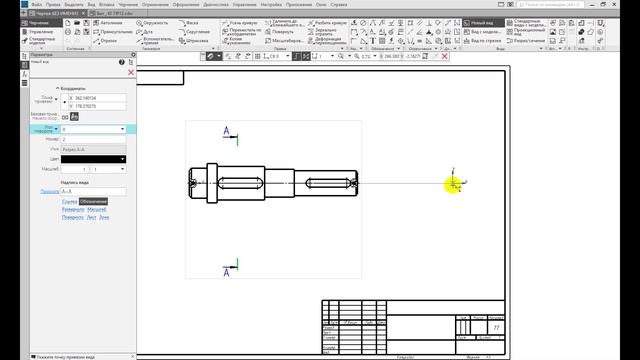This screenshot has width=640, height=360.
Task: Click the Разрез/сечение tool
Action: [526, 40]
